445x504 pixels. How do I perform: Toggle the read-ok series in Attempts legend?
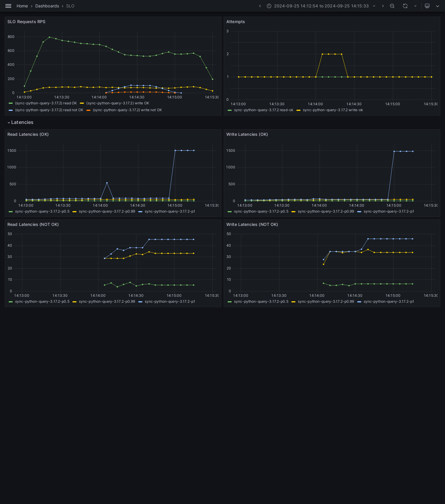tap(263, 110)
